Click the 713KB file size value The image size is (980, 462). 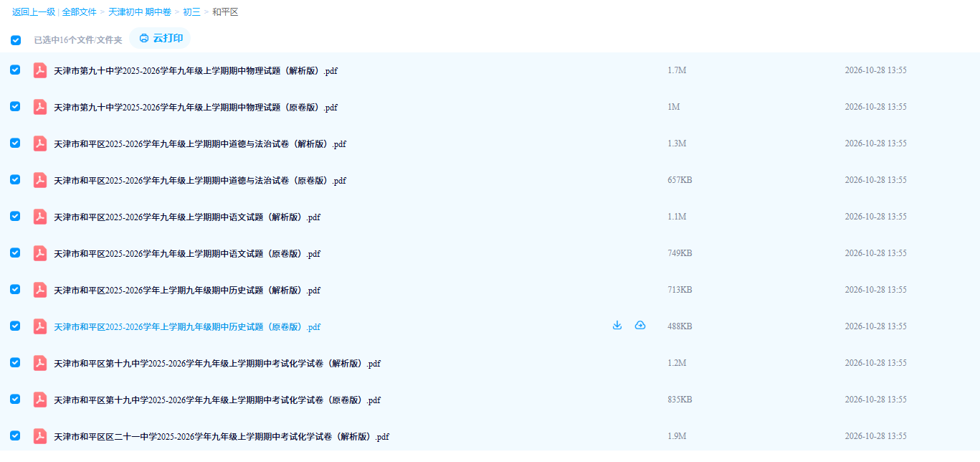click(680, 290)
